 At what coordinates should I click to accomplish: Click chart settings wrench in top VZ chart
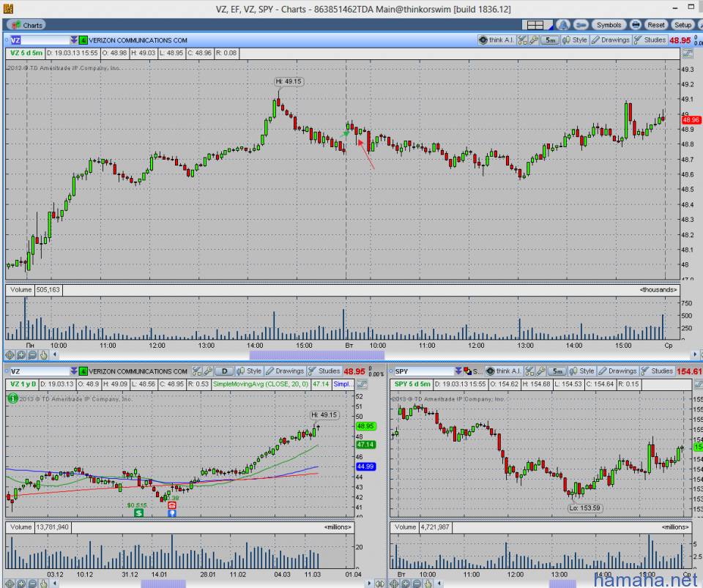coord(534,40)
